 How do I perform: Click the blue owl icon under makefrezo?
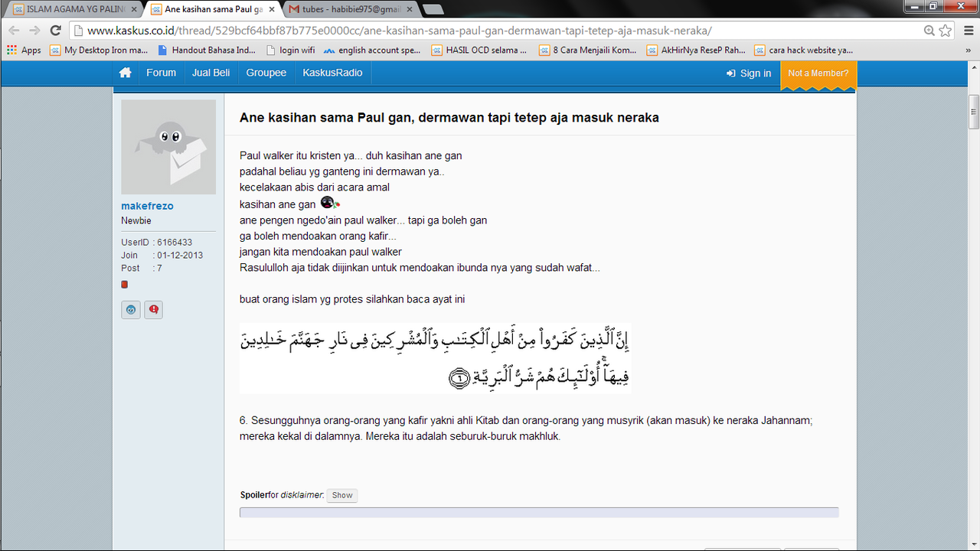click(x=131, y=310)
